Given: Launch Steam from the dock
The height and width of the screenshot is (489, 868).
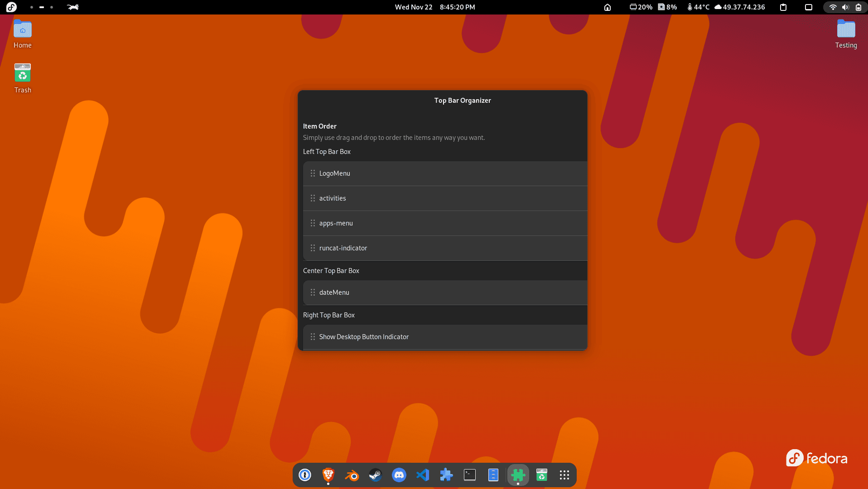Looking at the screenshot, I should click(x=376, y=475).
